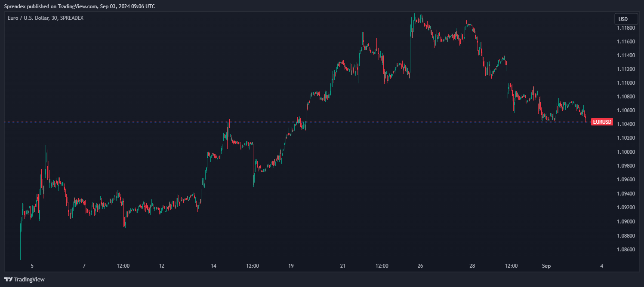Image resolution: width=644 pixels, height=287 pixels.
Task: Select the 1.08800 price axis label
Action: 626,235
